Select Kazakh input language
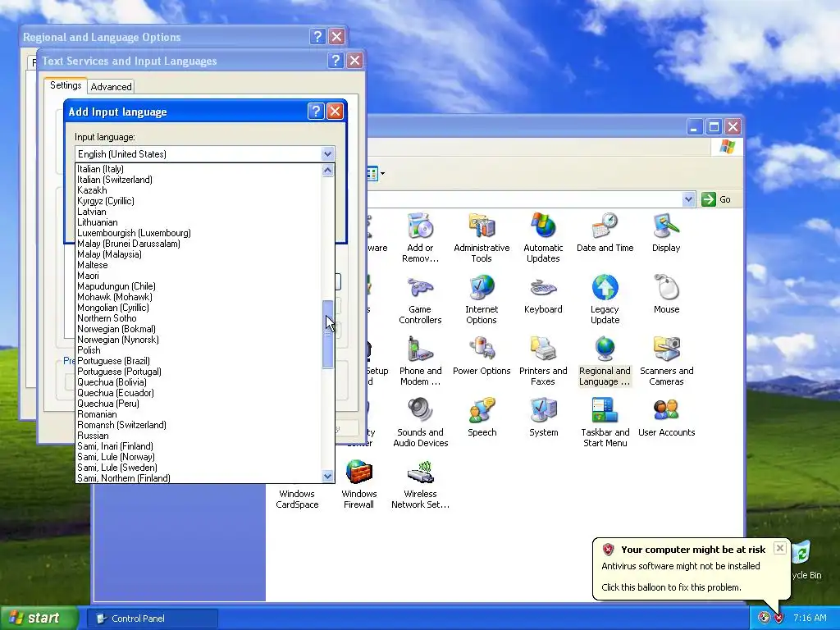This screenshot has width=840, height=630. click(199, 190)
